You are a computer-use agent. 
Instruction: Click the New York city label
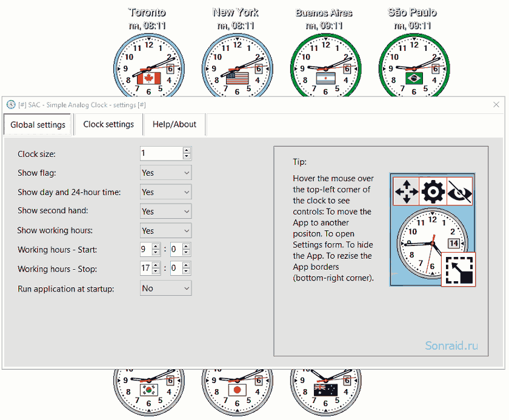[x=235, y=12]
